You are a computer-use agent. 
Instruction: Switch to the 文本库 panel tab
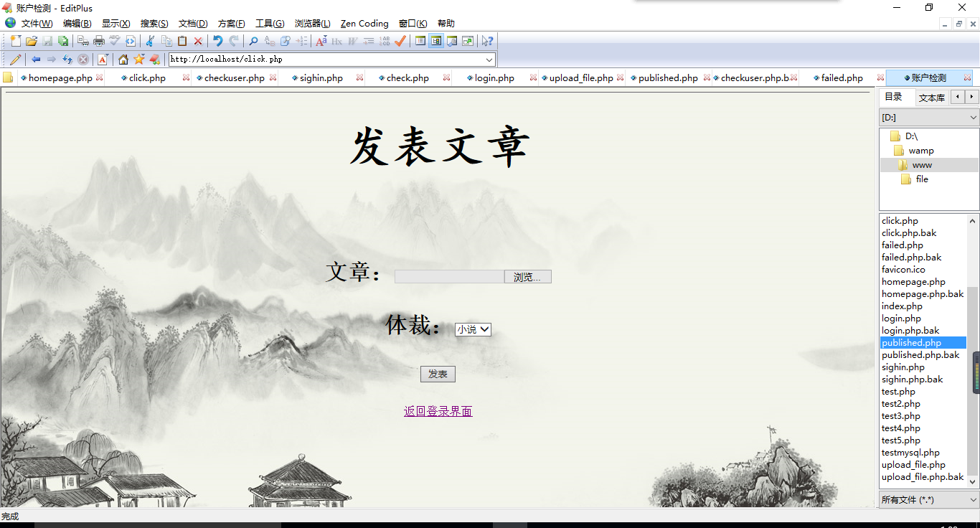coord(932,98)
